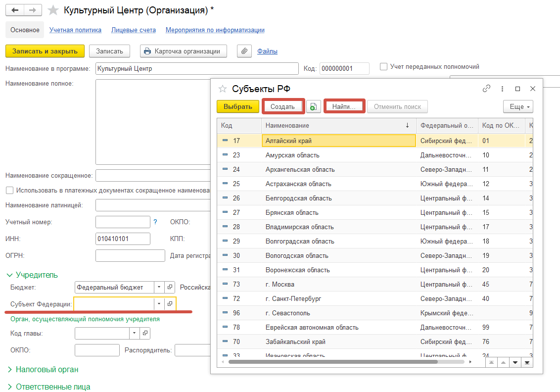560x392 pixels.
Task: Select the Алтайский край row
Action: coord(374,141)
